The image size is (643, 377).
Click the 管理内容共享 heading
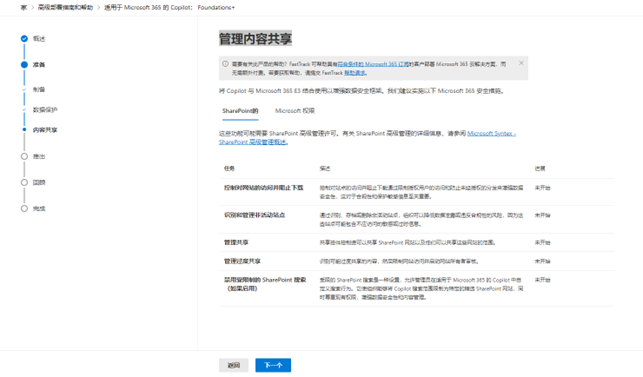click(255, 39)
